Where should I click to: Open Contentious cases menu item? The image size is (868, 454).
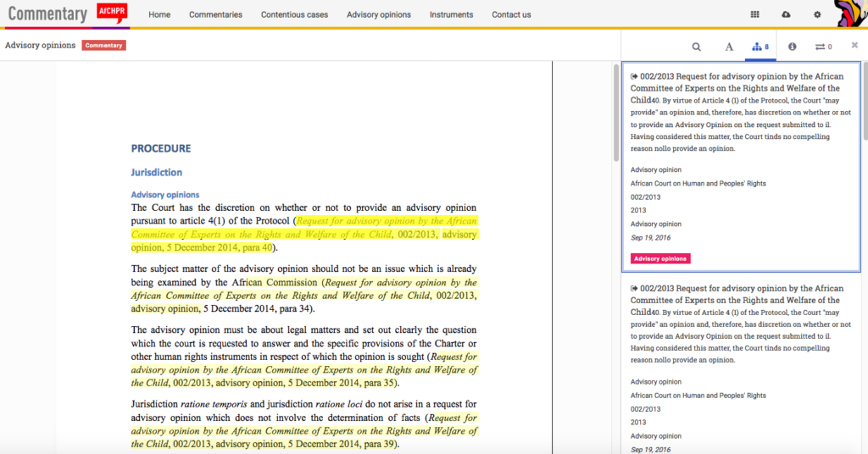click(x=294, y=15)
